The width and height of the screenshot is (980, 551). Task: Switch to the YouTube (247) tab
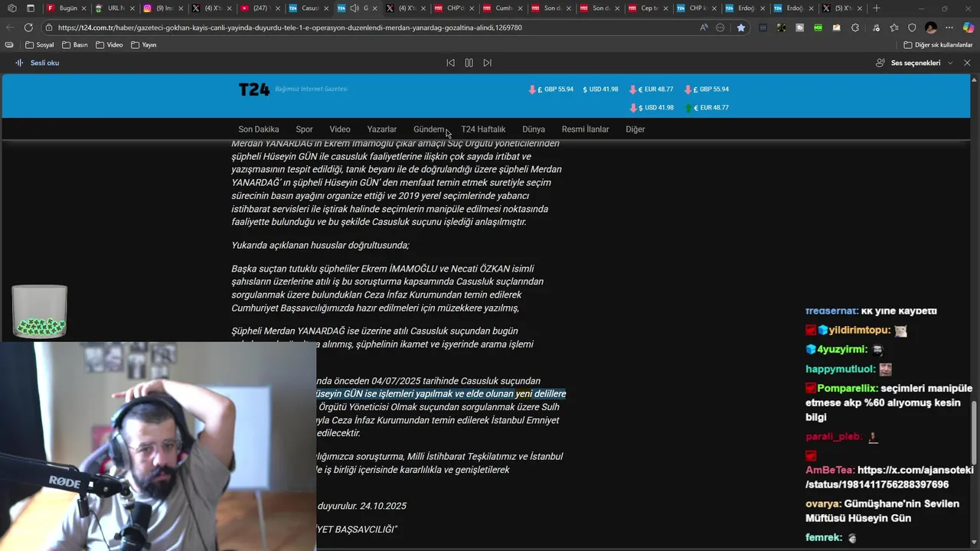[255, 8]
